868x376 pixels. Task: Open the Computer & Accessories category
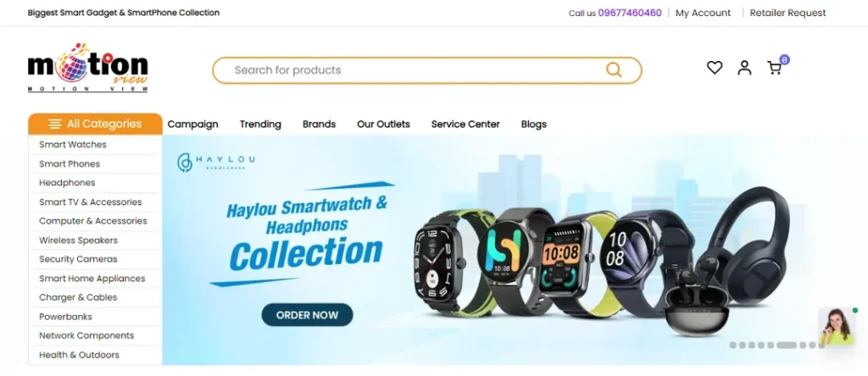93,221
